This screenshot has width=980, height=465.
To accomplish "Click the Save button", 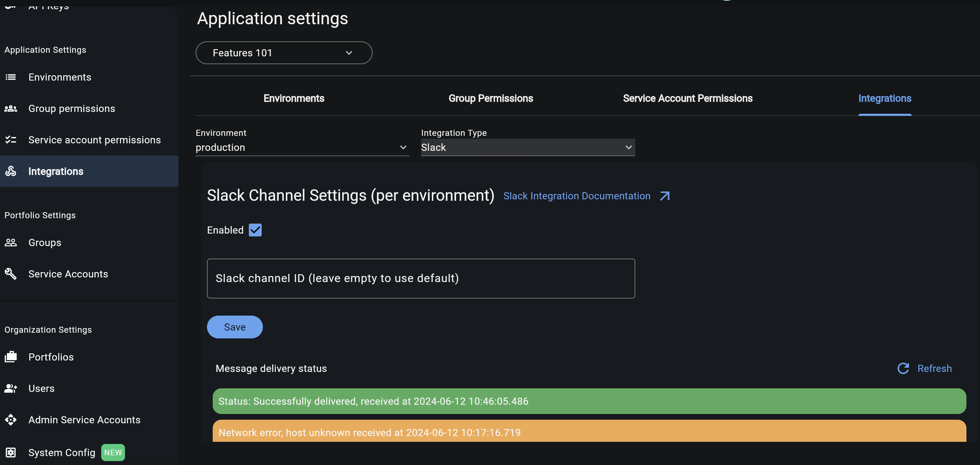I will [235, 327].
